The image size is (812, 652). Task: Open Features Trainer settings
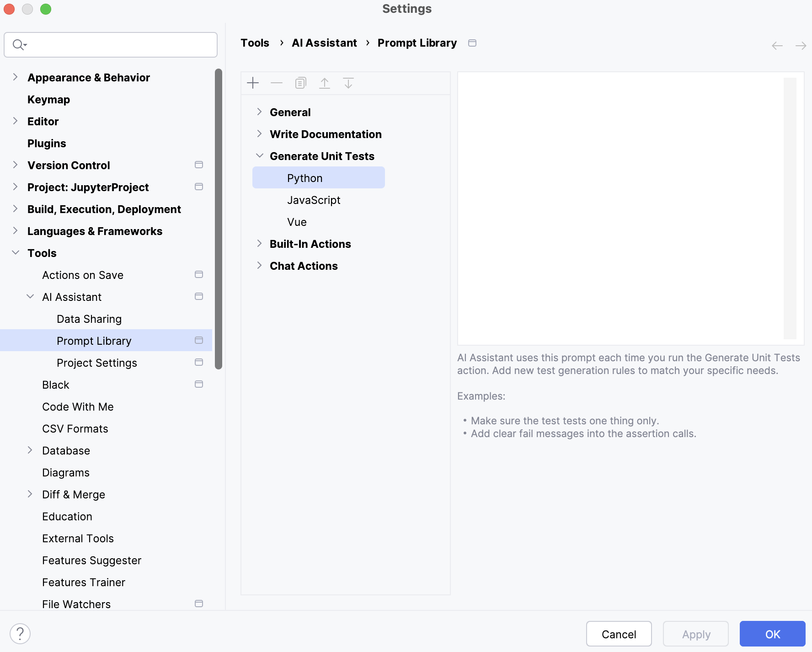pyautogui.click(x=84, y=583)
